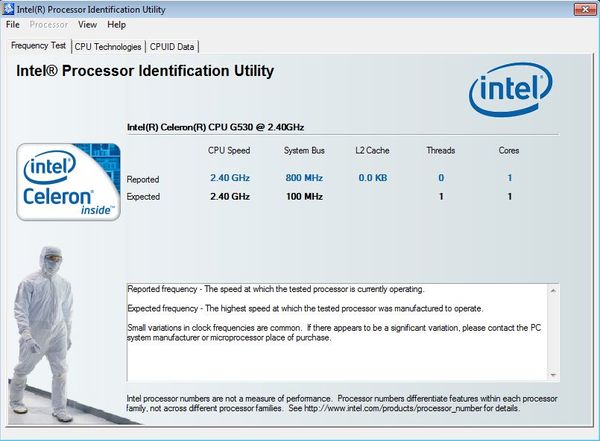Open the Help menu
This screenshot has height=441, width=600.
click(x=117, y=24)
